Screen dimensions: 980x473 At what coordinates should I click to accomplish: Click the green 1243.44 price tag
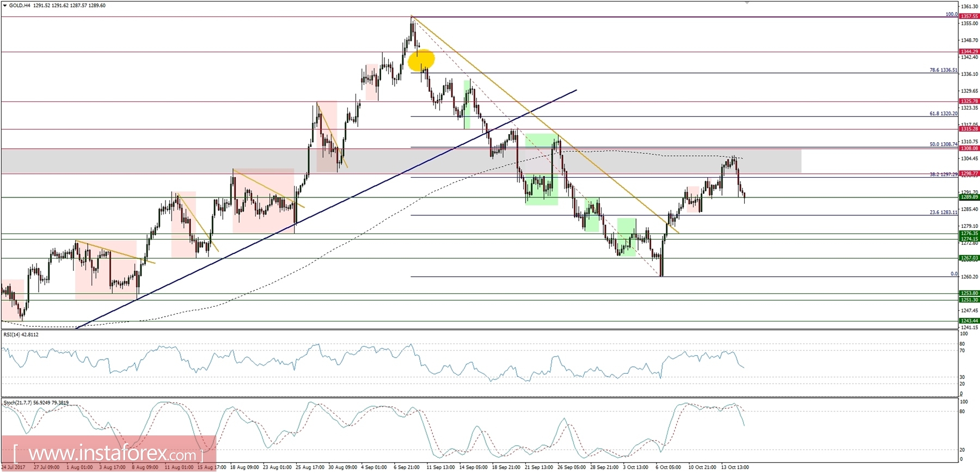969,321
